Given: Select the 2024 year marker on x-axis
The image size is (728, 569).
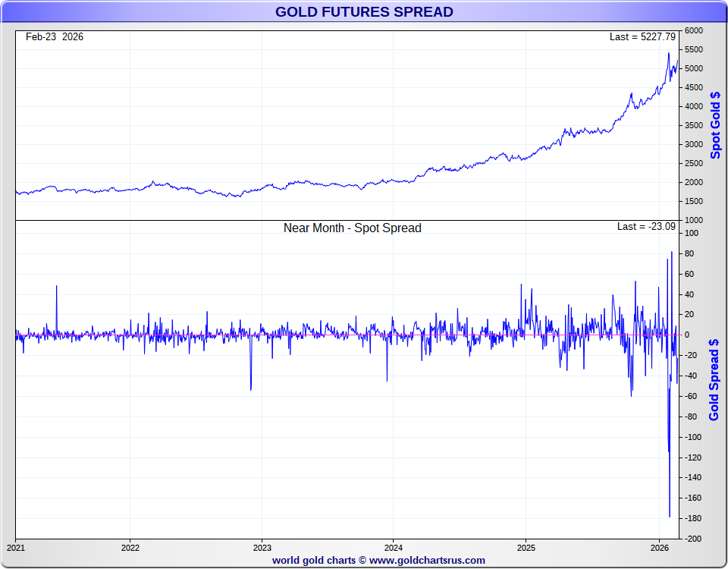Looking at the screenshot, I should coord(394,547).
